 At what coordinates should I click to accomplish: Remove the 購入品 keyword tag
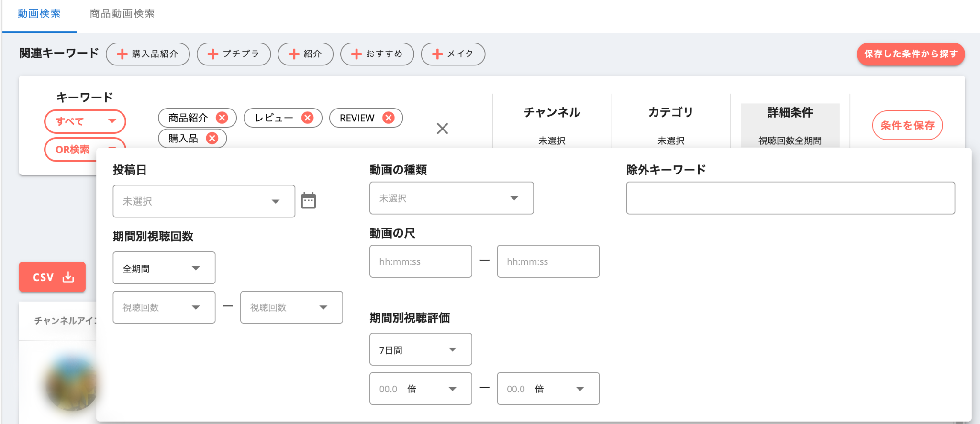pyautogui.click(x=212, y=138)
